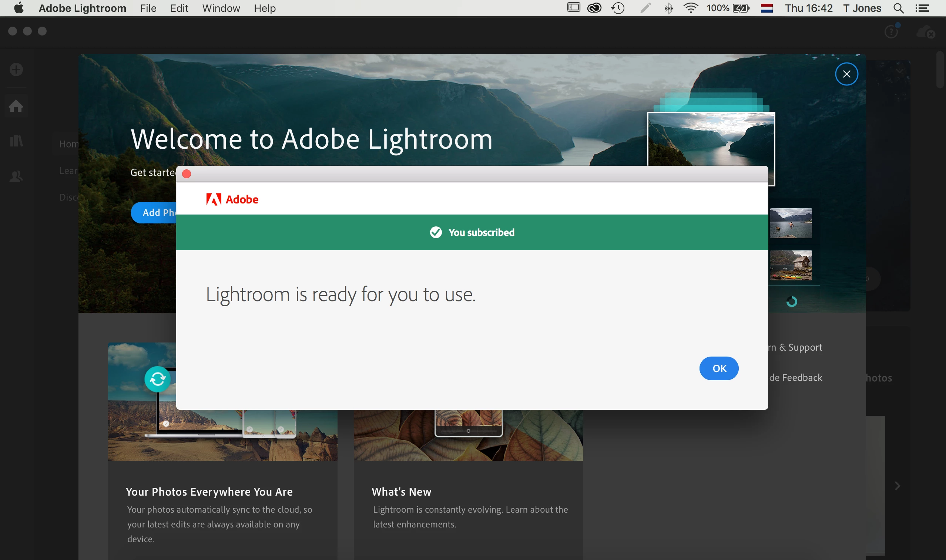Click the Add Photos plus icon in sidebar
This screenshot has height=560, width=946.
16,70
